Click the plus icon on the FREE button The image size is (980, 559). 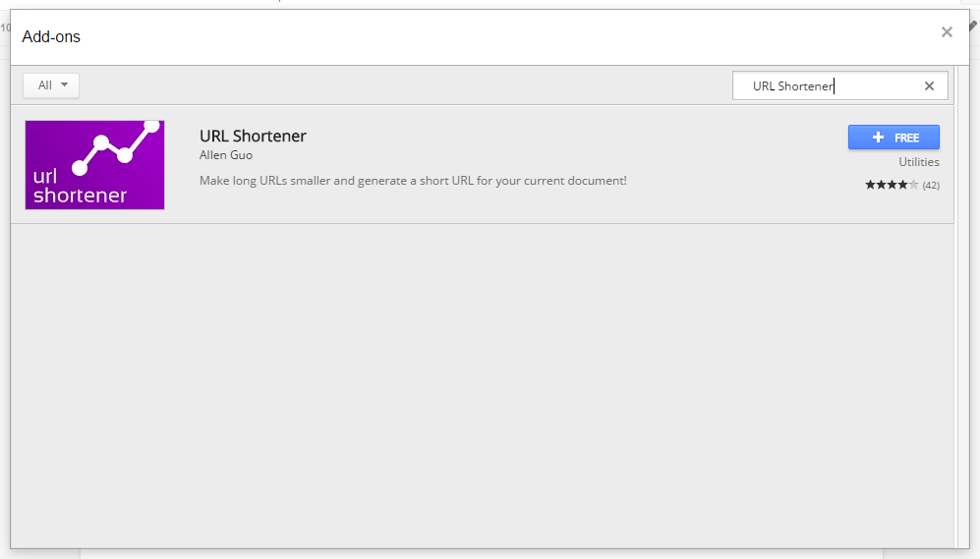(879, 138)
